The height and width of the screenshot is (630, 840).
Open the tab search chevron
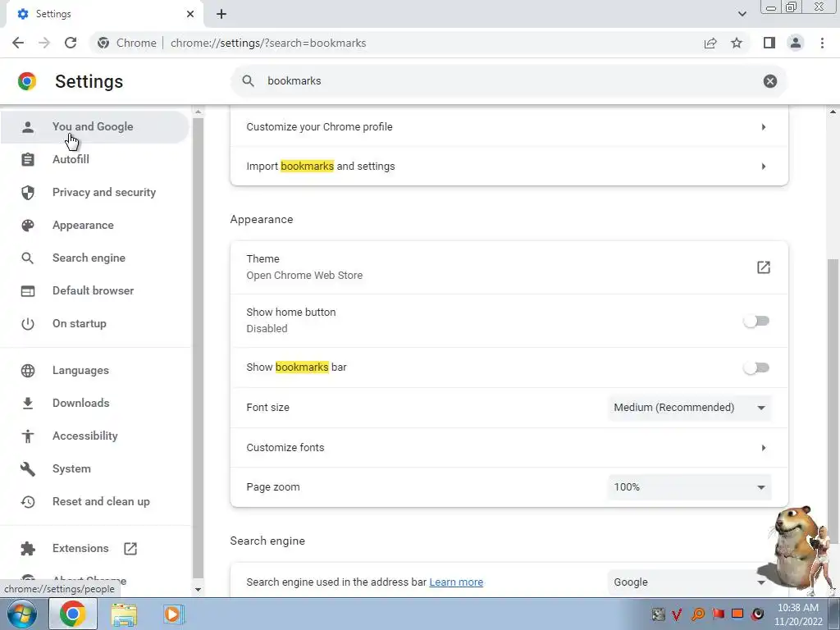tap(742, 14)
